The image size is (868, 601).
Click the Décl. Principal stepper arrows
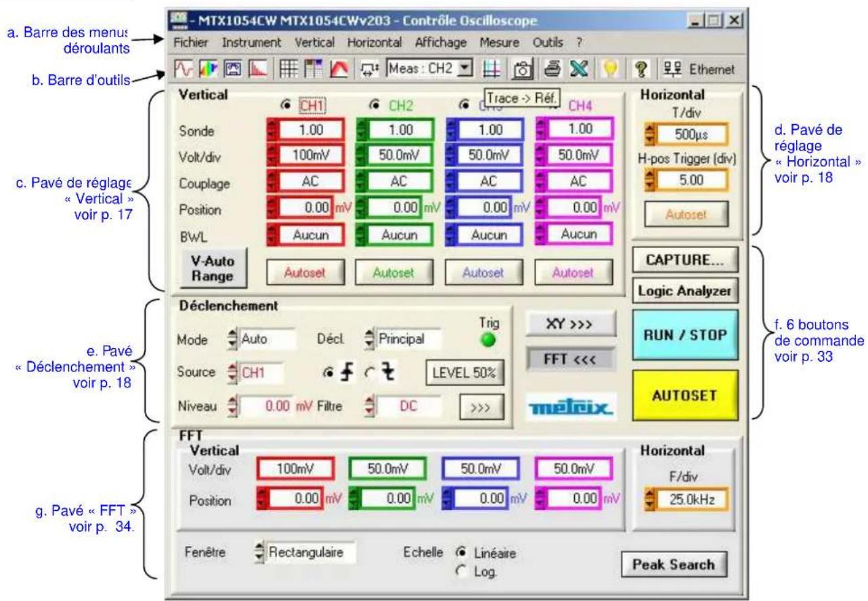coord(369,337)
